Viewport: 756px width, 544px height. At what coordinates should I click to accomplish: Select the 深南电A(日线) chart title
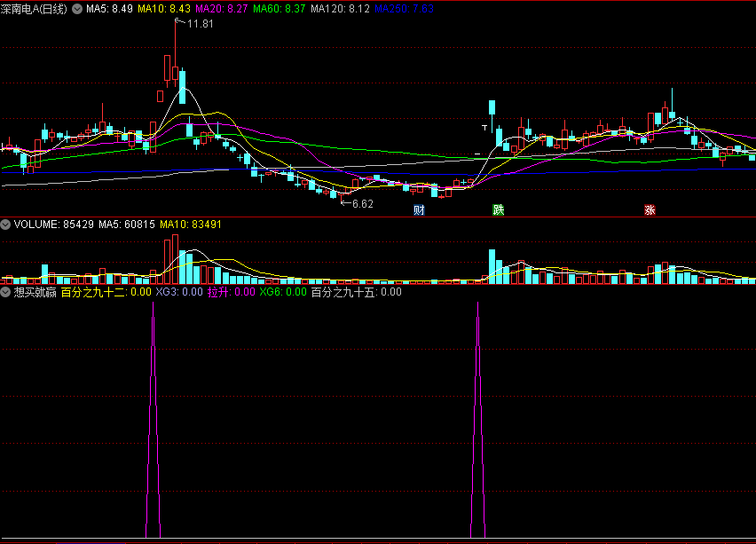(34, 9)
